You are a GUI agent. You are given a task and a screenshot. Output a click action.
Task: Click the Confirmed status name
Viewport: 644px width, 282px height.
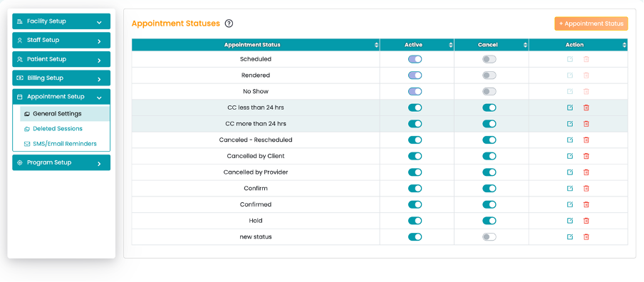tap(256, 204)
